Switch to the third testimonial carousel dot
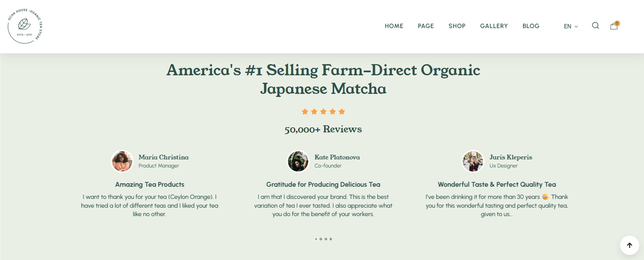 [x=326, y=239]
